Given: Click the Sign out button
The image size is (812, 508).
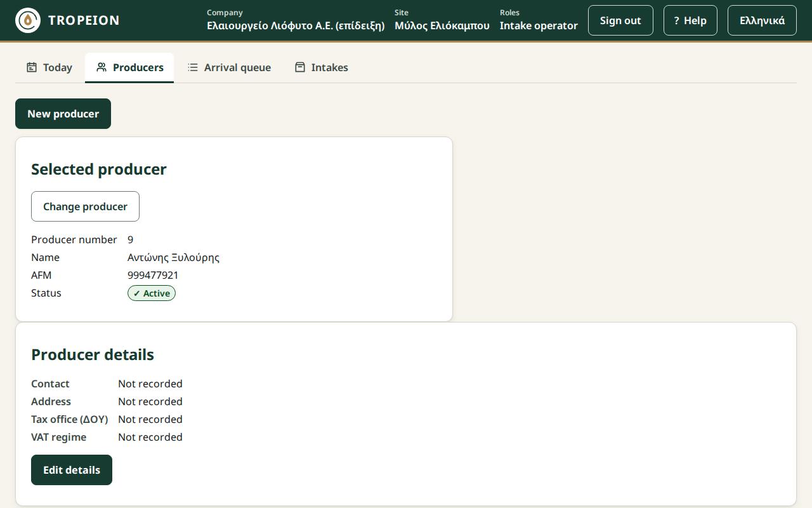Looking at the screenshot, I should pos(620,20).
